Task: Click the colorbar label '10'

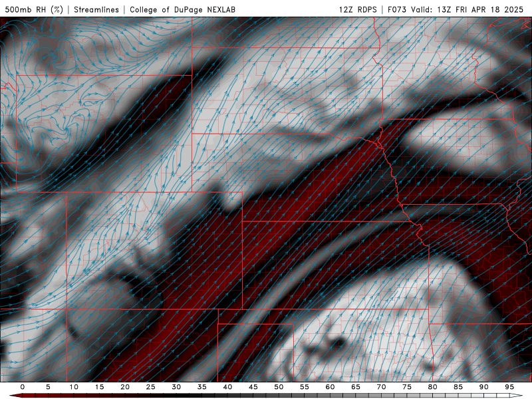Action: [x=74, y=387]
